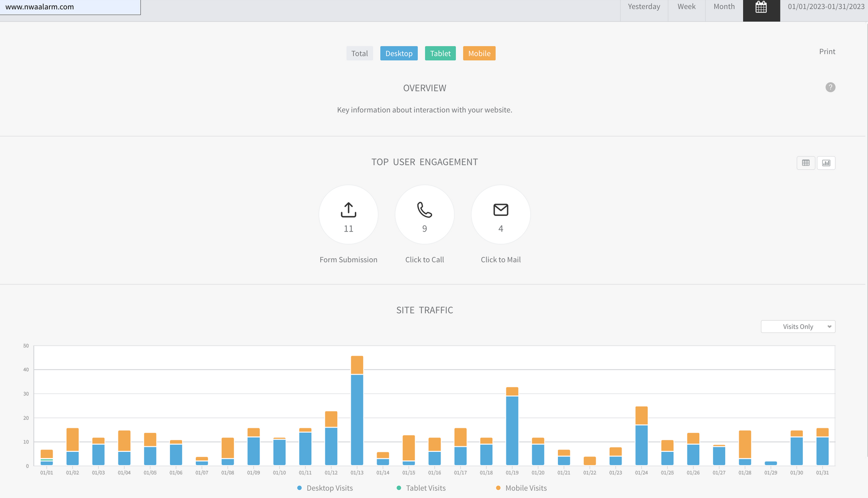This screenshot has height=498, width=868.
Task: Select the Total filter button
Action: pyautogui.click(x=359, y=53)
